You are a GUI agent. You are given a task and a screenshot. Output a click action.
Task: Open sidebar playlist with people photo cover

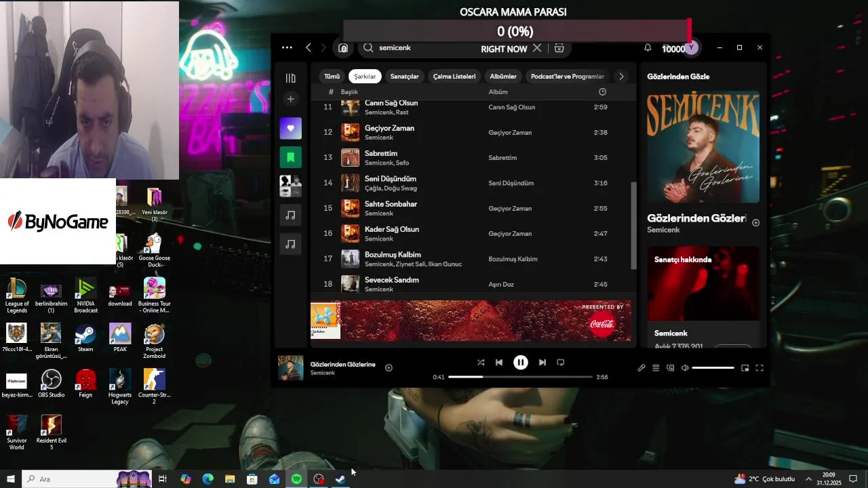click(x=290, y=186)
